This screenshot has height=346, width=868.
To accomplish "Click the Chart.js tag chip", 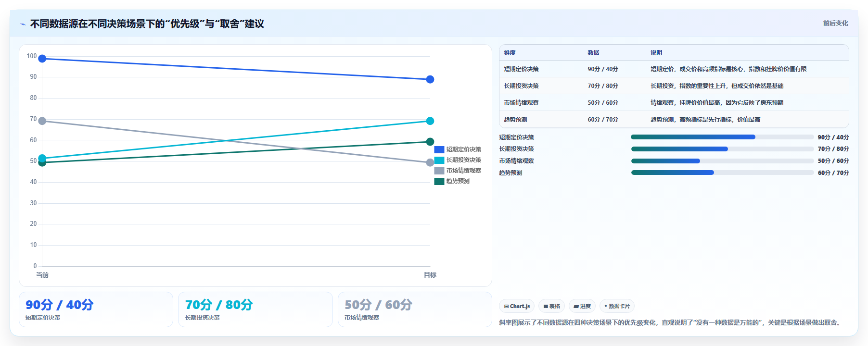I will point(517,306).
